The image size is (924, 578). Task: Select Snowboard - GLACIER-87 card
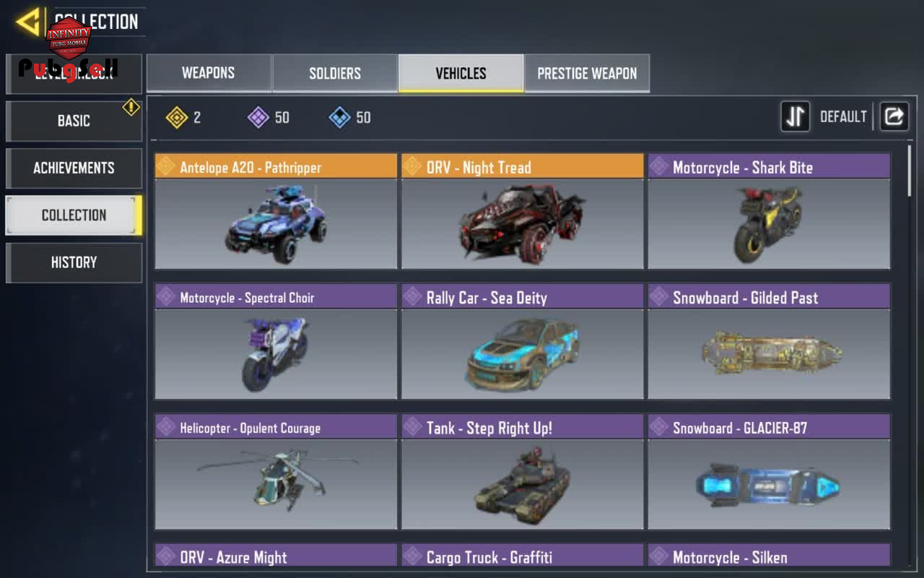coord(769,471)
